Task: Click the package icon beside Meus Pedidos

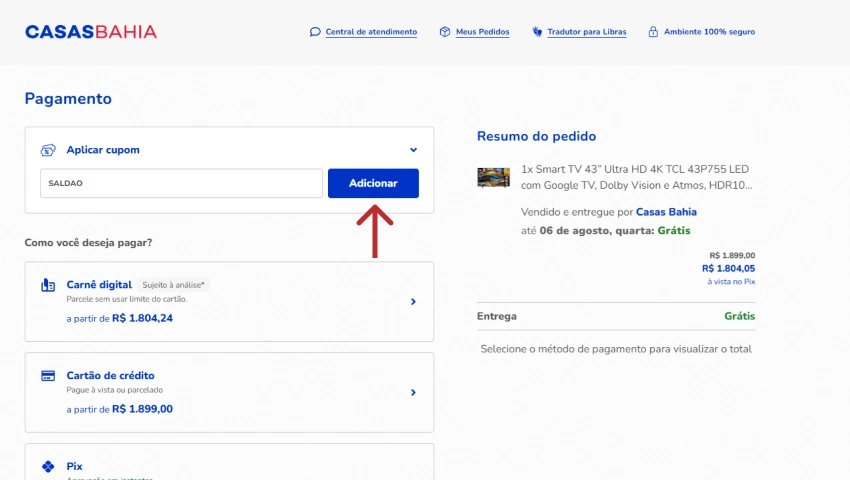Action: [445, 31]
